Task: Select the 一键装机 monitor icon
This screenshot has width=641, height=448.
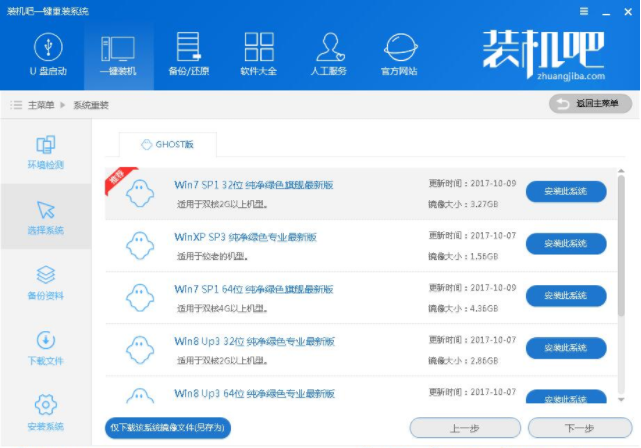Action: (x=118, y=54)
